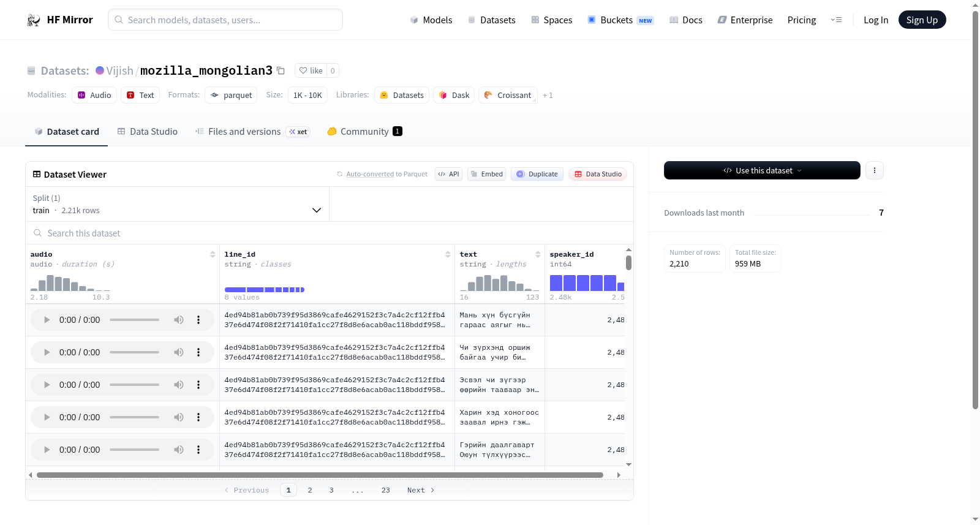
Task: Click the Sign Up button
Action: (922, 20)
